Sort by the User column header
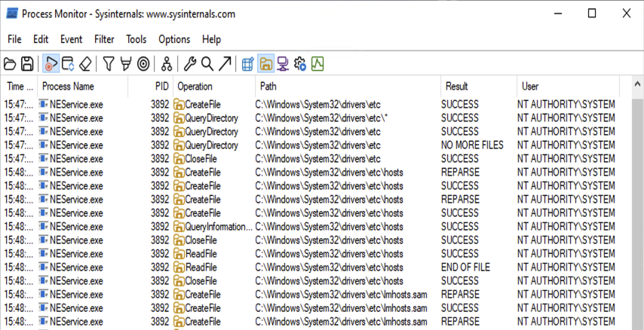The image size is (644, 330). [x=569, y=86]
